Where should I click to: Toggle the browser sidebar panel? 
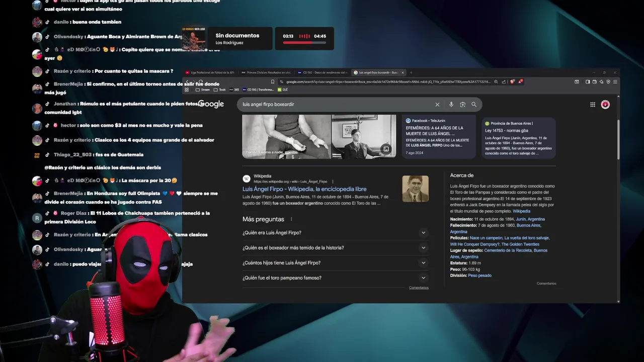pos(588,81)
